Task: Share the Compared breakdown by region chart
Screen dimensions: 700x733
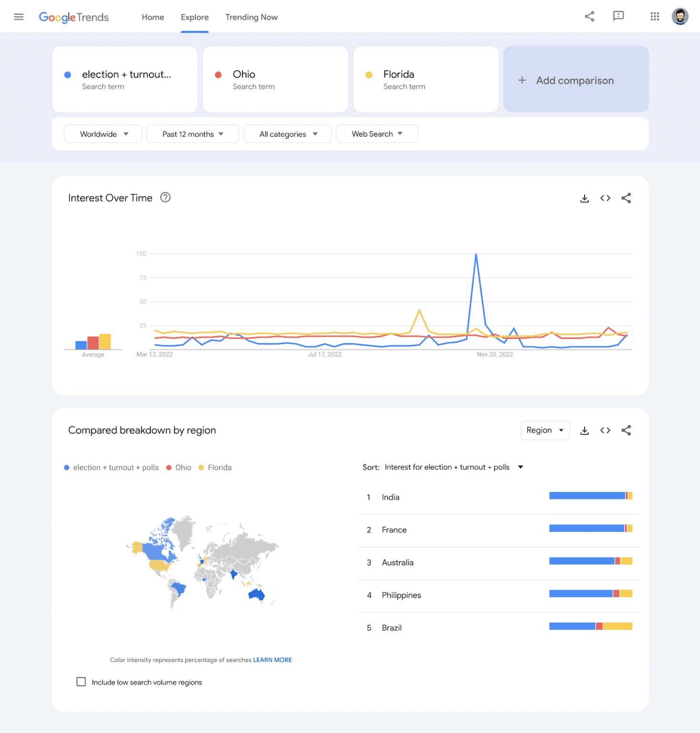Action: point(626,430)
